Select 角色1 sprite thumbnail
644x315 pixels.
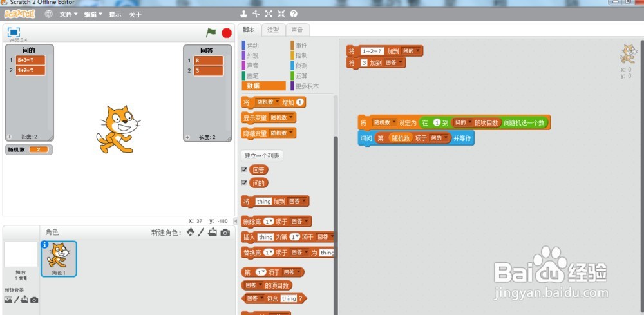tap(59, 259)
